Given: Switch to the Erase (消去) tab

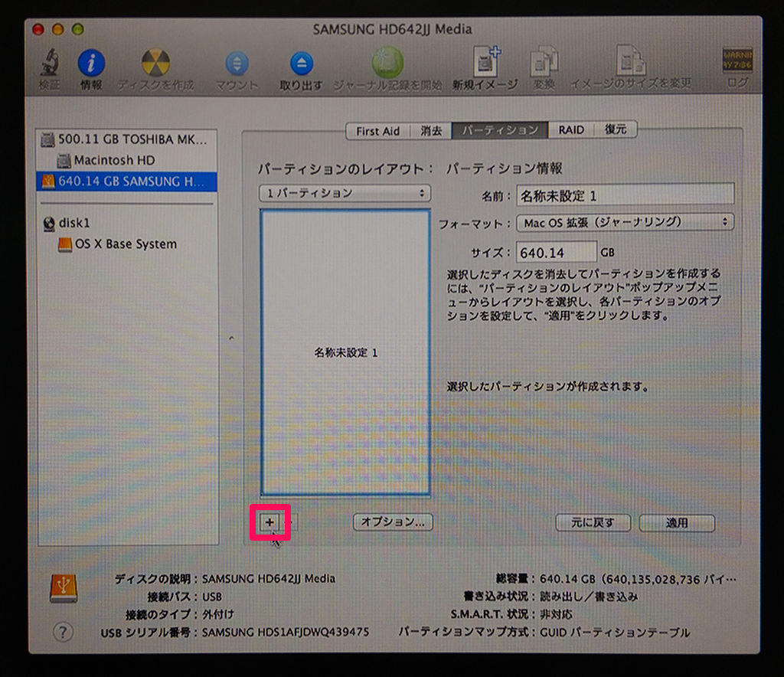Looking at the screenshot, I should point(431,131).
